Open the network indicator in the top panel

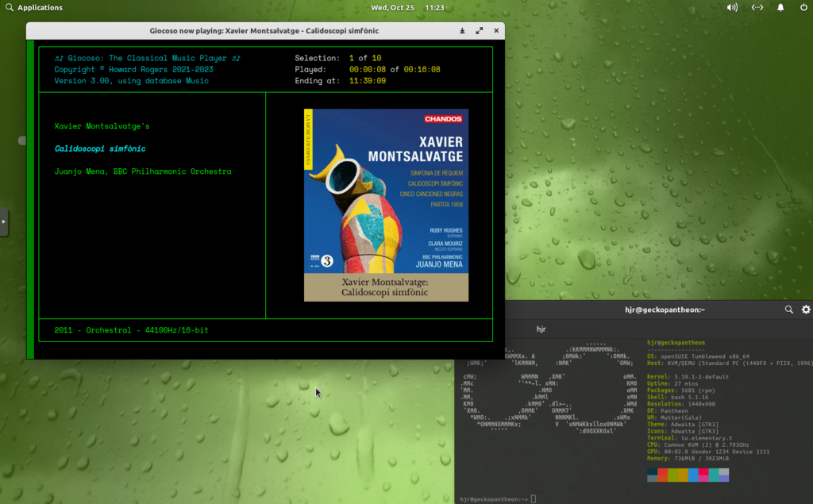pyautogui.click(x=757, y=8)
